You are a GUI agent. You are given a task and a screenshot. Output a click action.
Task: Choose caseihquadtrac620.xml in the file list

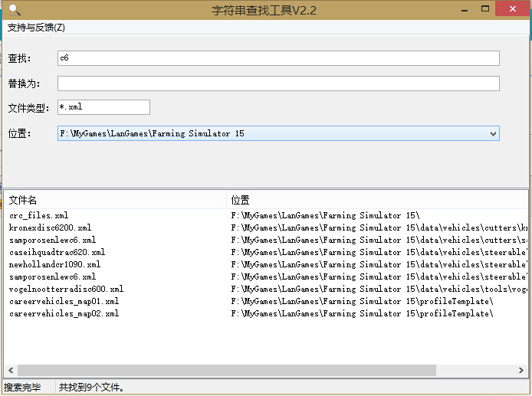(57, 253)
